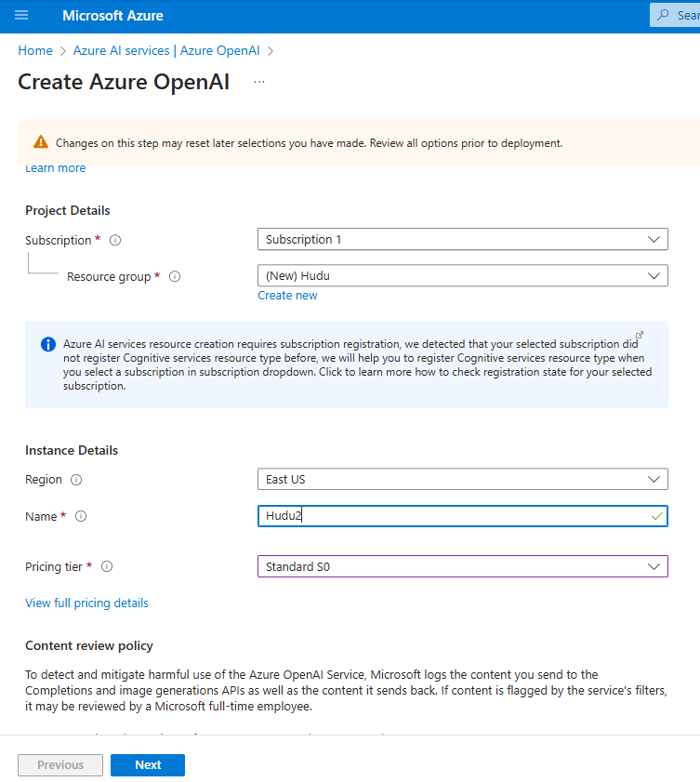Click the blue information icon in notice
The height and width of the screenshot is (782, 700).
pyautogui.click(x=48, y=344)
